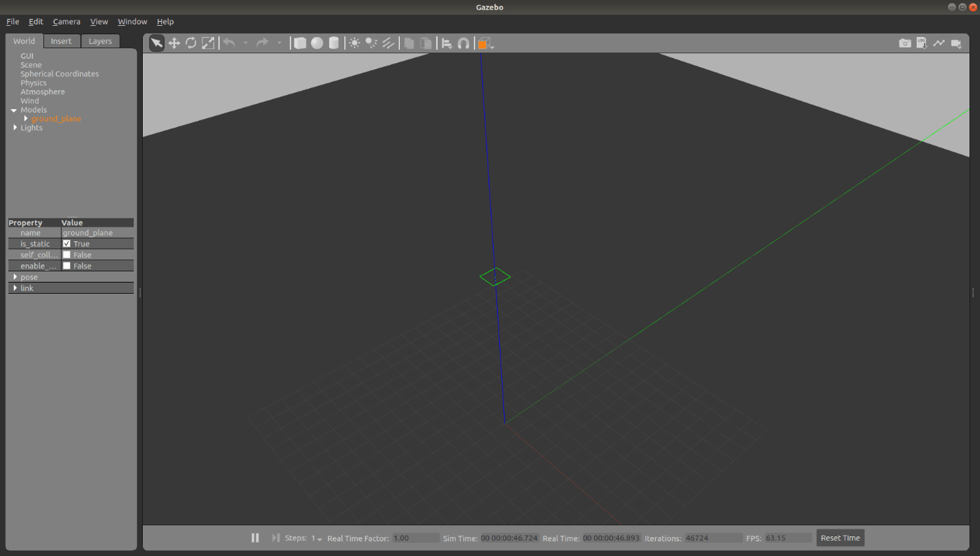Screen dimensions: 980x556
Task: Open the redo history dropdown arrow
Action: click(279, 43)
